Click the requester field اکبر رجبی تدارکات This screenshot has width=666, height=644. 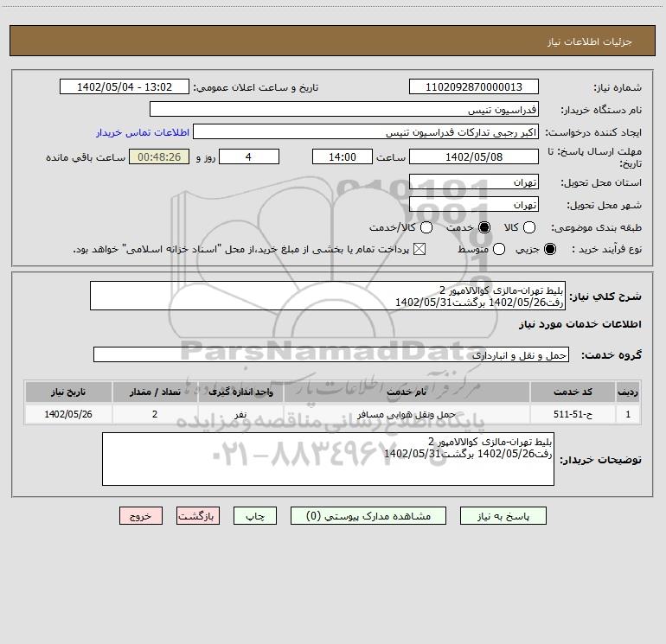click(x=366, y=131)
